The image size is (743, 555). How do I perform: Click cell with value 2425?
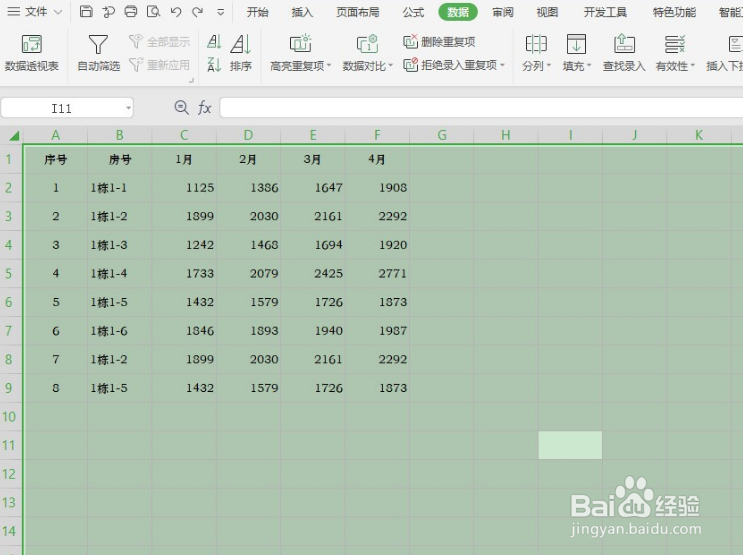coord(313,273)
